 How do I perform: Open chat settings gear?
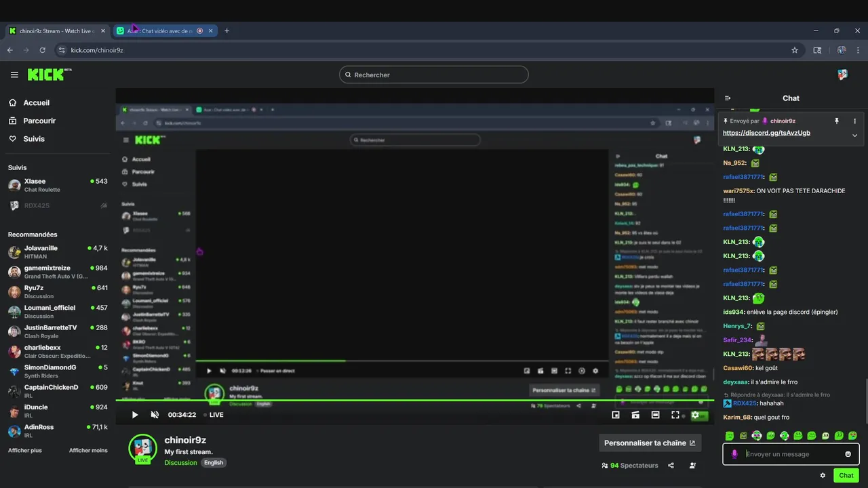tap(823, 475)
